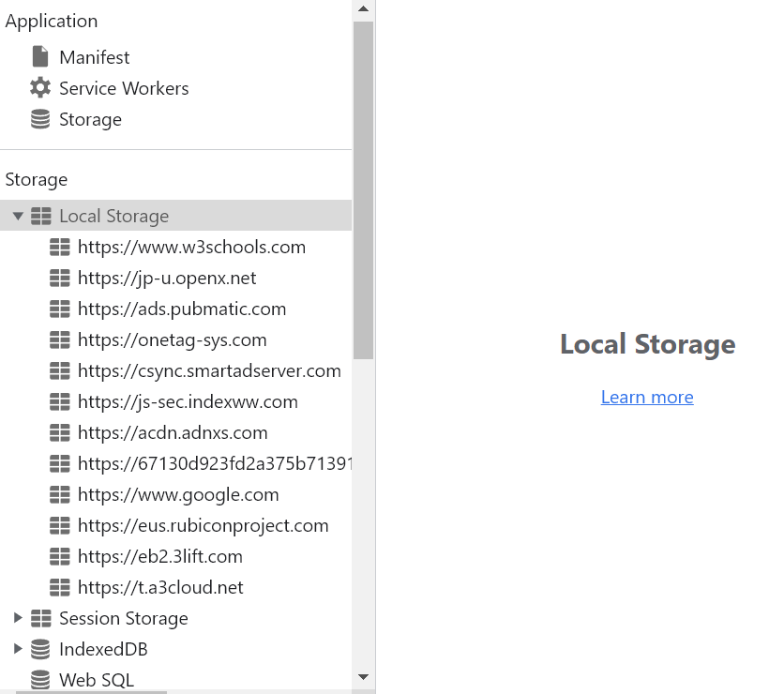The image size is (784, 694).
Task: Expand the IndexedDB tree
Action: pyautogui.click(x=18, y=649)
